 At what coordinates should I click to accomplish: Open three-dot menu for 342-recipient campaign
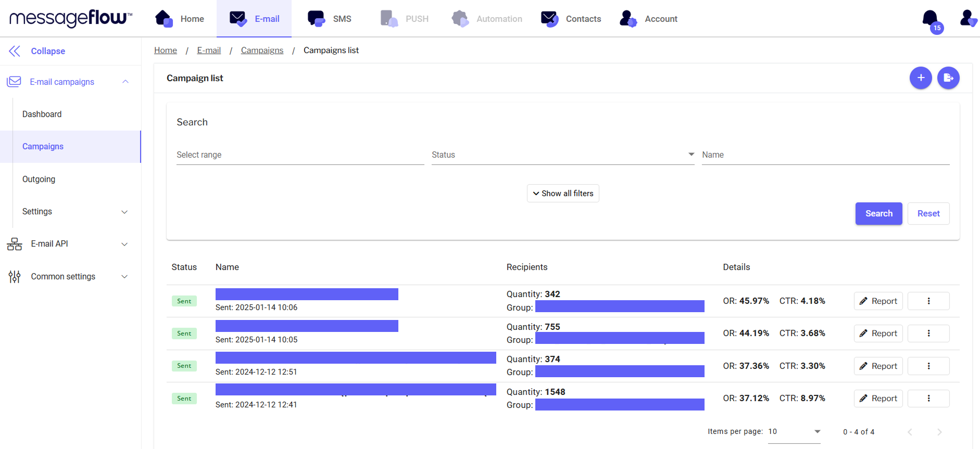point(928,301)
